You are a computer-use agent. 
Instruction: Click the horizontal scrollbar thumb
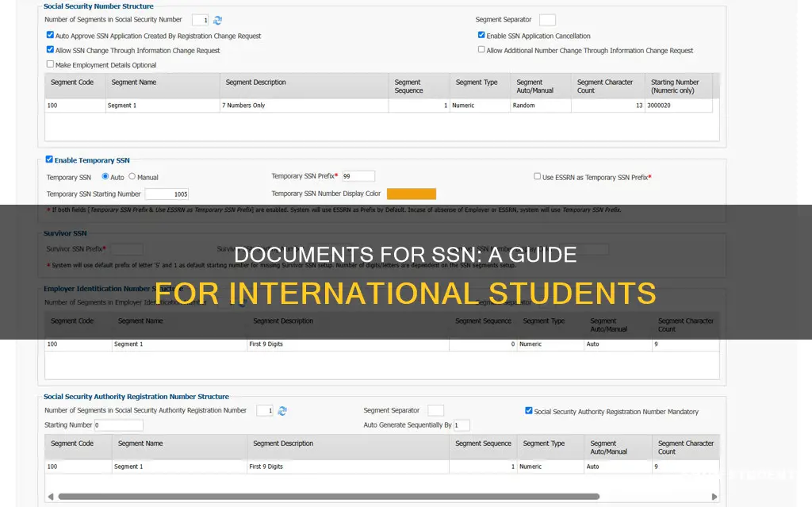click(329, 497)
